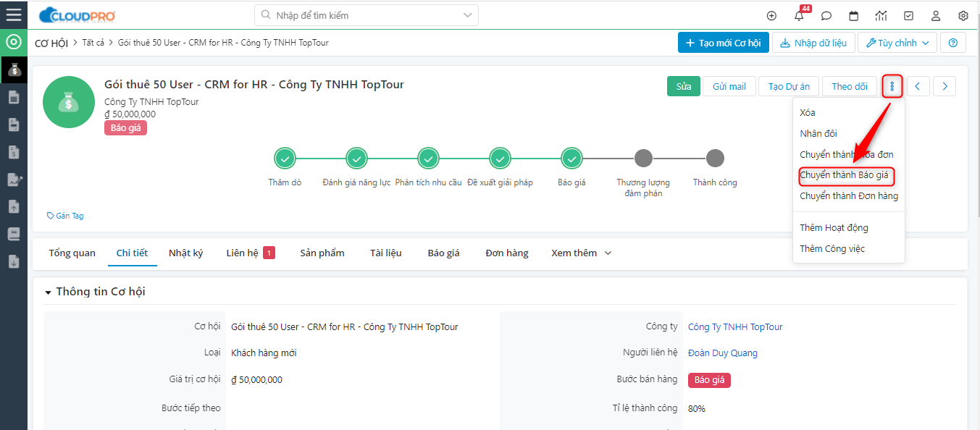Click the Gán Tag tag icon link
The image size is (980, 430).
(65, 216)
